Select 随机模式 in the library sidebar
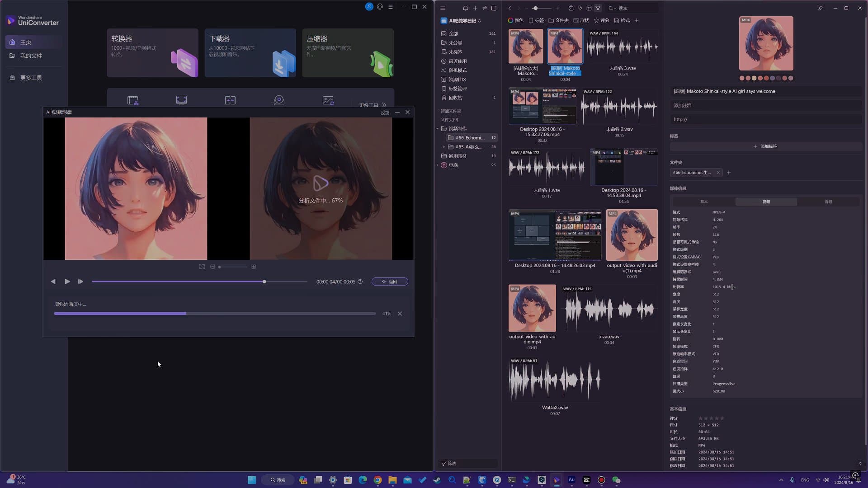This screenshot has height=488, width=868. [468, 70]
